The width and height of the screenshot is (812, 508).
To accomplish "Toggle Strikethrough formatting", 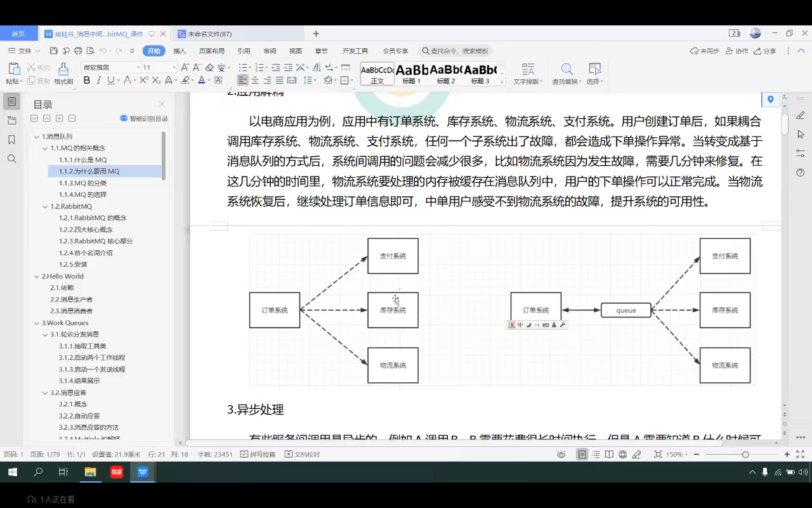I will [127, 81].
